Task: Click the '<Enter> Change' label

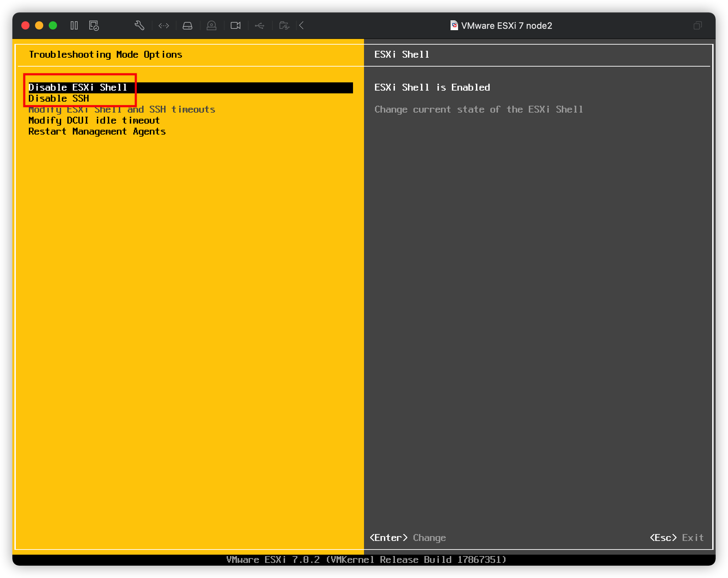Action: [408, 538]
